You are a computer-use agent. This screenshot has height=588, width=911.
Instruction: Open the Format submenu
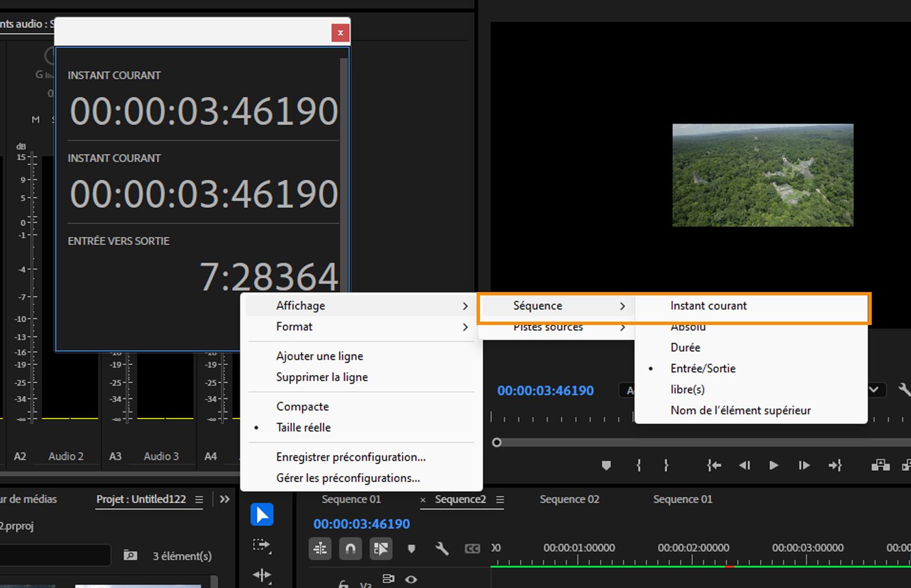(364, 327)
